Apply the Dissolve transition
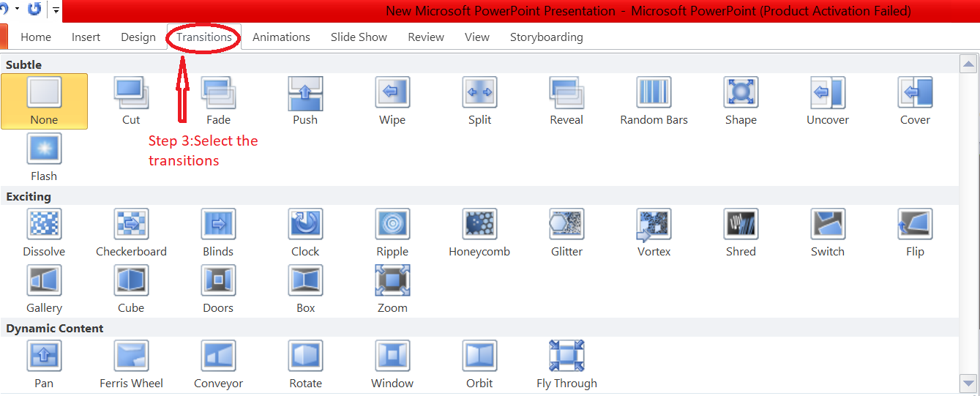Image resolution: width=980 pixels, height=396 pixels. pyautogui.click(x=44, y=233)
